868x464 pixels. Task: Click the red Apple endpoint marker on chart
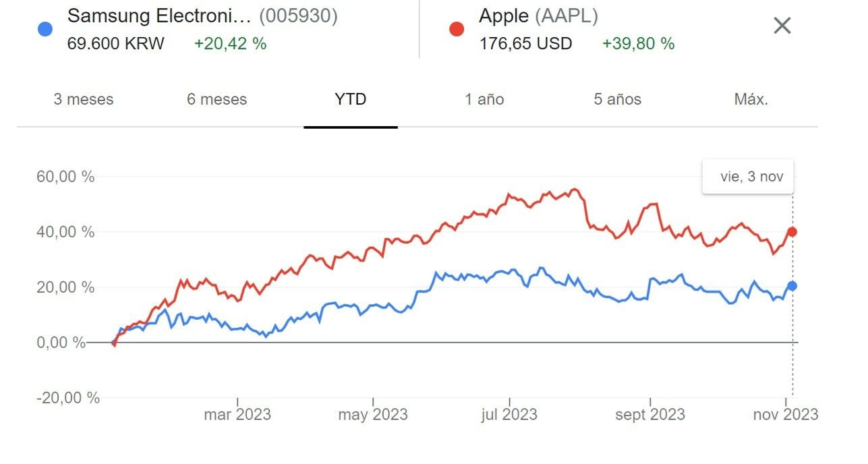pyautogui.click(x=792, y=232)
